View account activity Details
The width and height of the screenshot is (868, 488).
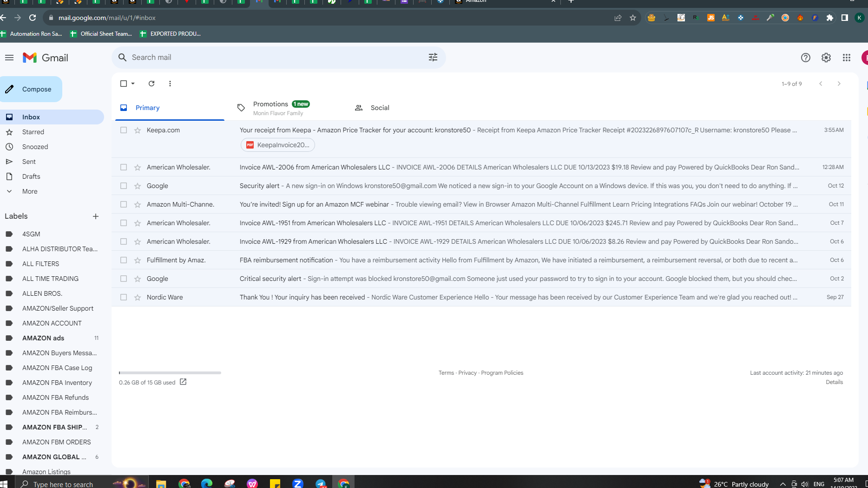point(834,382)
